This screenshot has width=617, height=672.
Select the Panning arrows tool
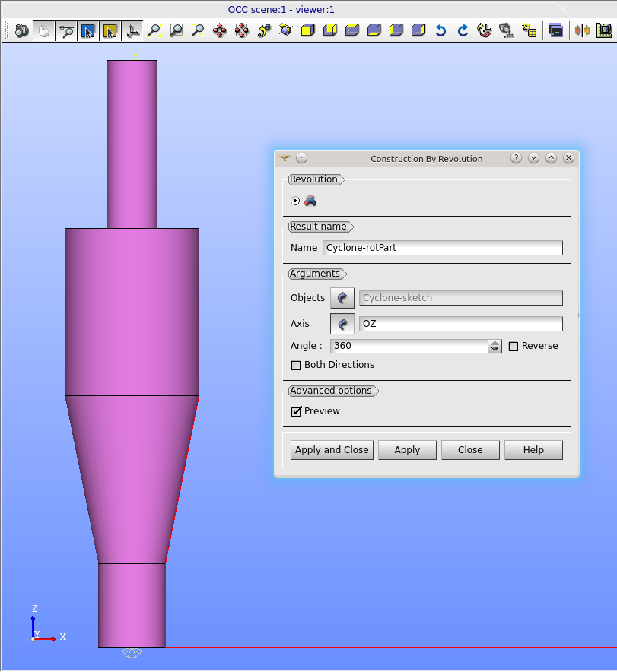(220, 30)
